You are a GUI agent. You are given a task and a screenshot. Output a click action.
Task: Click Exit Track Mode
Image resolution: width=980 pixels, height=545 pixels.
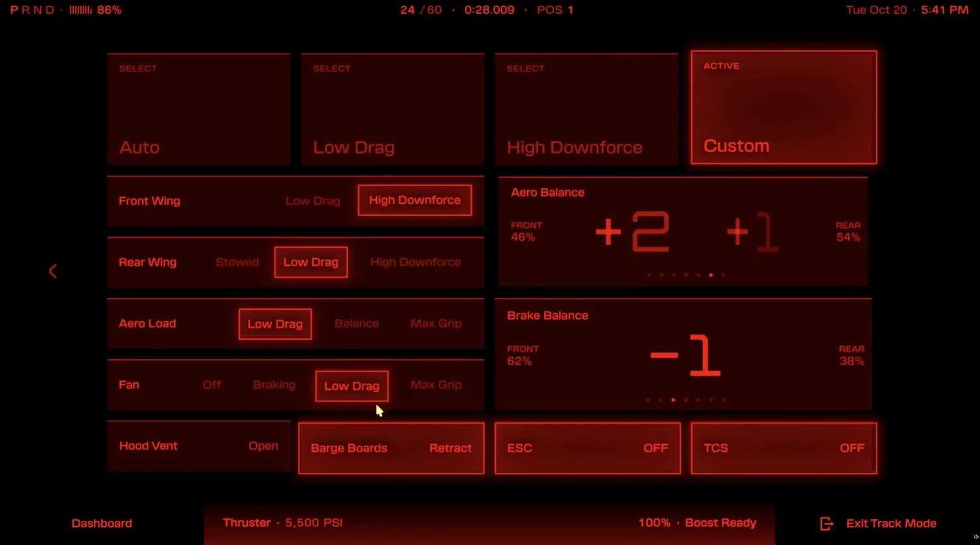click(891, 523)
